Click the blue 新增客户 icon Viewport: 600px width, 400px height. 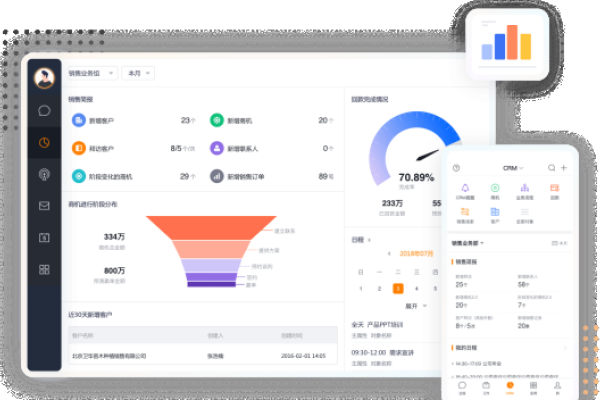click(79, 120)
